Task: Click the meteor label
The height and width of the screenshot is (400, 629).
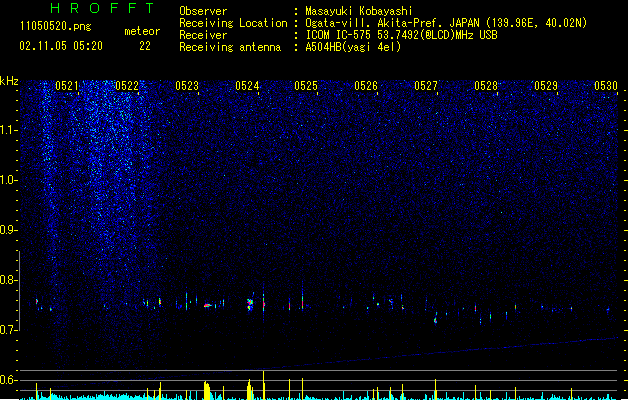Action: pos(142,31)
